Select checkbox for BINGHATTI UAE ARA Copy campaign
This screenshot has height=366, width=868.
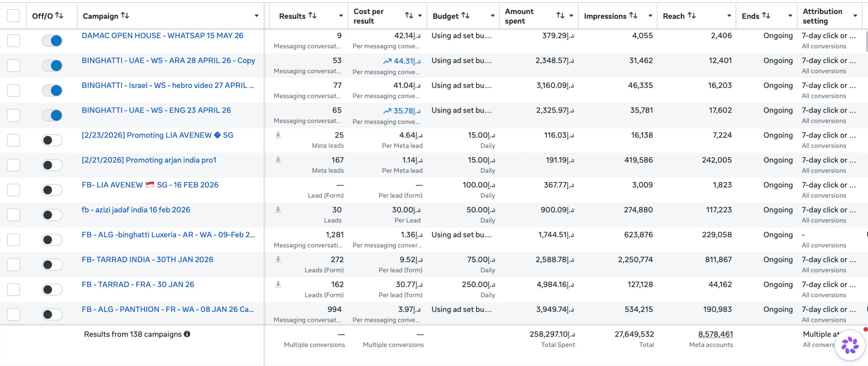pyautogui.click(x=13, y=66)
